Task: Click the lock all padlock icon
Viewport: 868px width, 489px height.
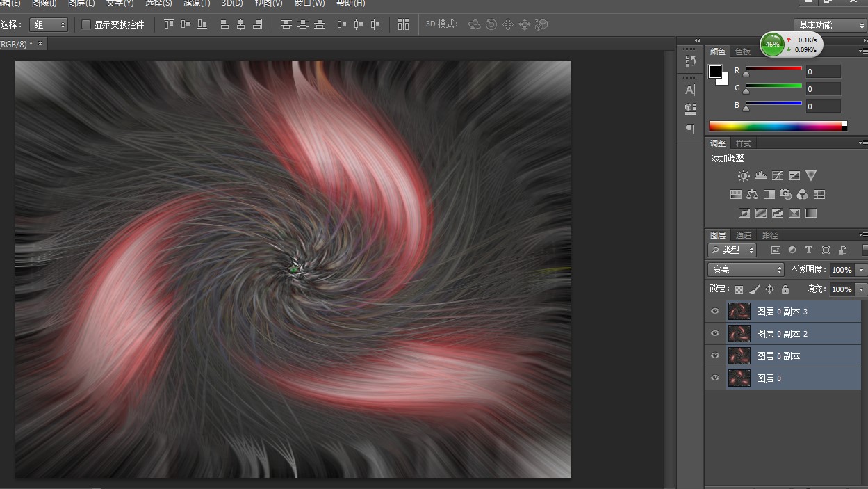Action: [785, 289]
